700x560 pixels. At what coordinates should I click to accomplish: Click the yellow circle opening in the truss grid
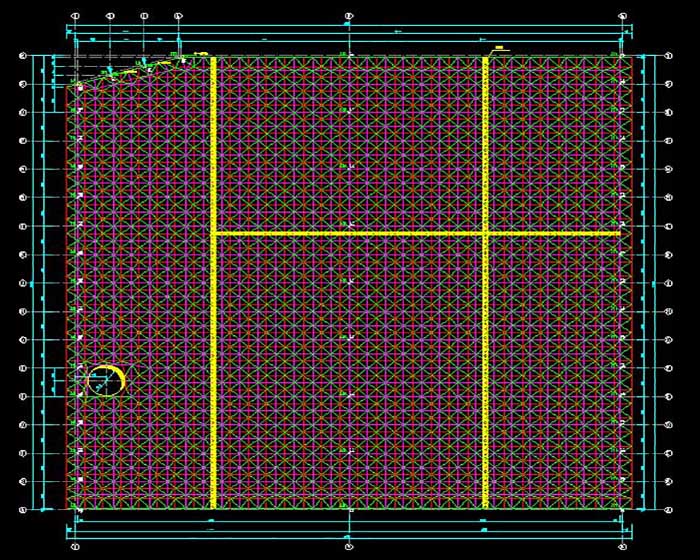click(107, 379)
